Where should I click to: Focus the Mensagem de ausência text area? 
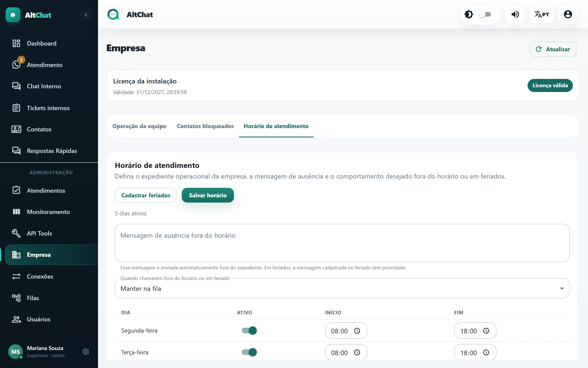(342, 243)
